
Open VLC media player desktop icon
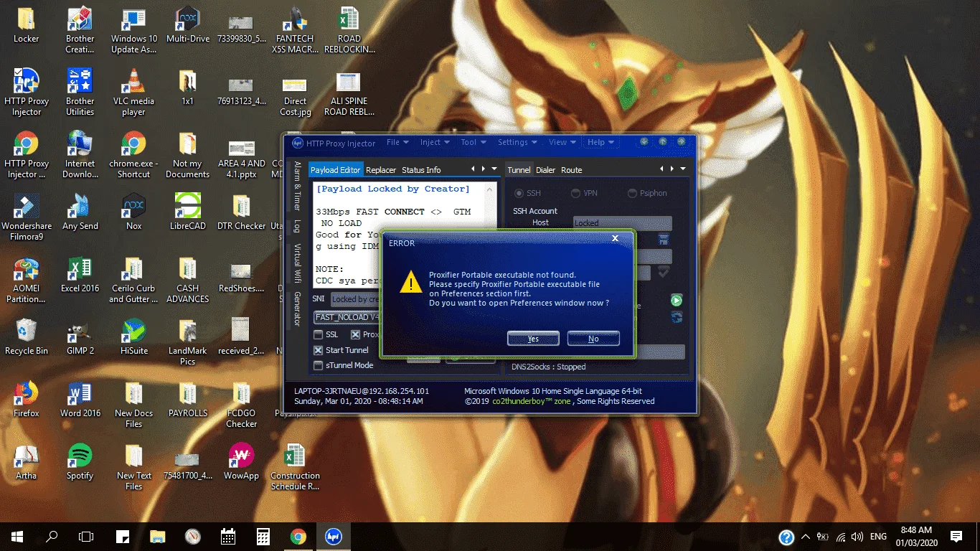click(x=133, y=92)
